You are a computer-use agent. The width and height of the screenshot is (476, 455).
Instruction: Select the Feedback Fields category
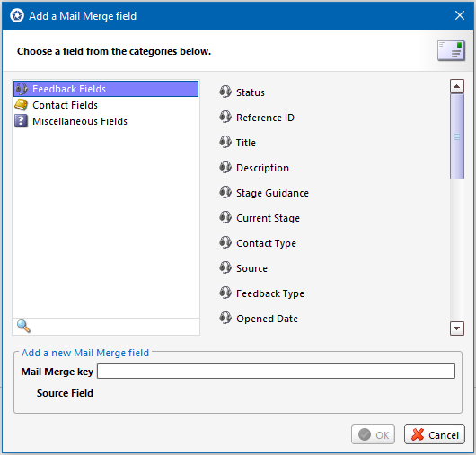pyautogui.click(x=106, y=89)
